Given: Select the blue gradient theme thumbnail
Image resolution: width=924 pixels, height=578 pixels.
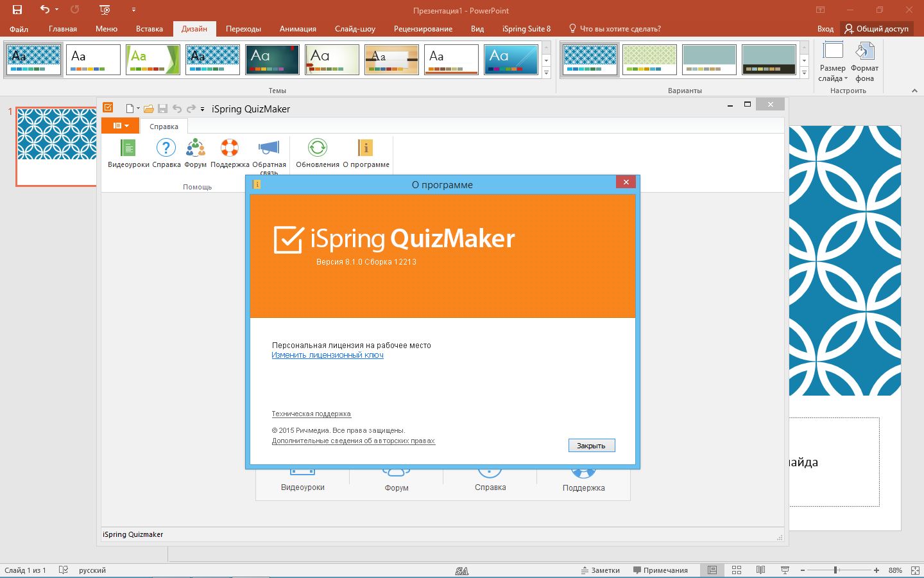Looking at the screenshot, I should click(511, 60).
